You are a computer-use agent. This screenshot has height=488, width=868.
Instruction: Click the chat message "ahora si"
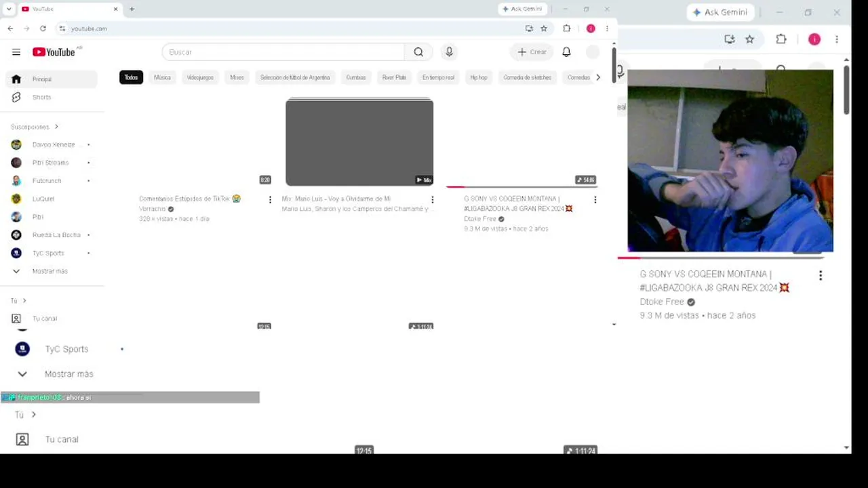(x=78, y=398)
